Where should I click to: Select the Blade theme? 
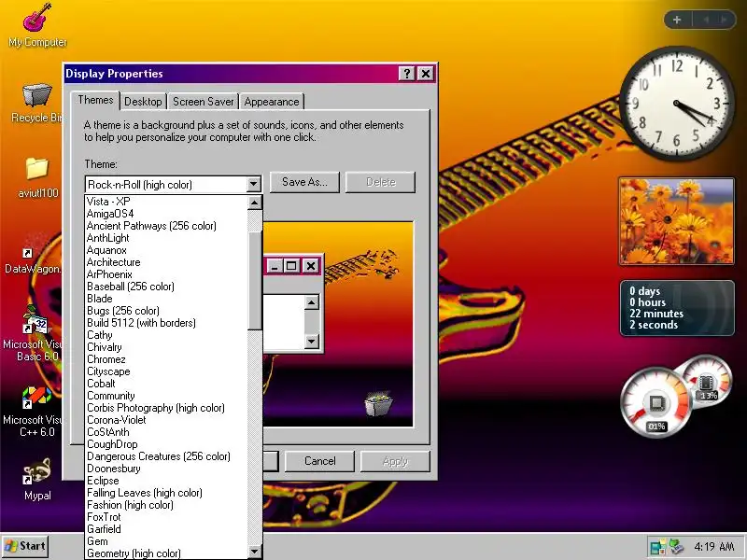167,299
